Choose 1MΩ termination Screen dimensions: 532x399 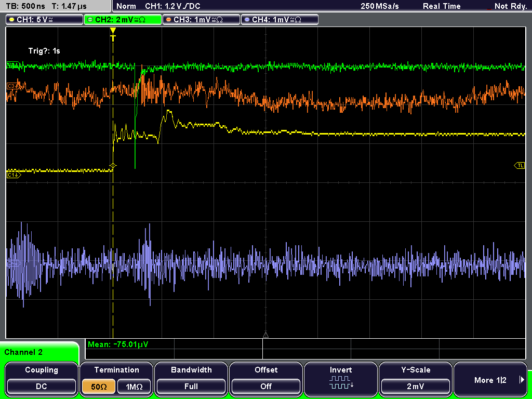click(x=135, y=387)
